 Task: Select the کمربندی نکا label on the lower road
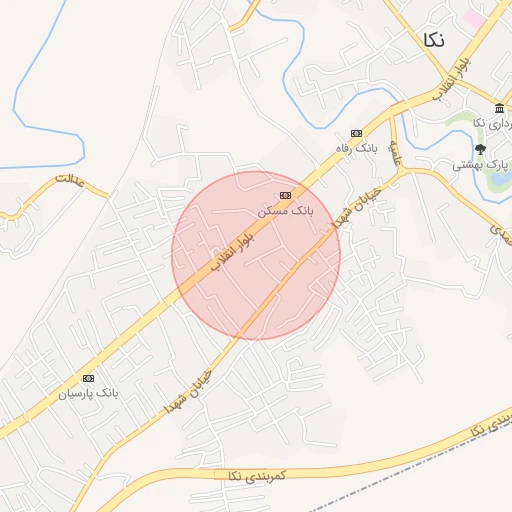(257, 476)
